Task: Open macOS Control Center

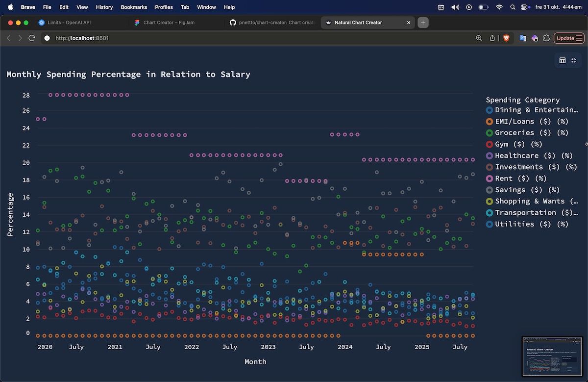Action: tap(525, 7)
